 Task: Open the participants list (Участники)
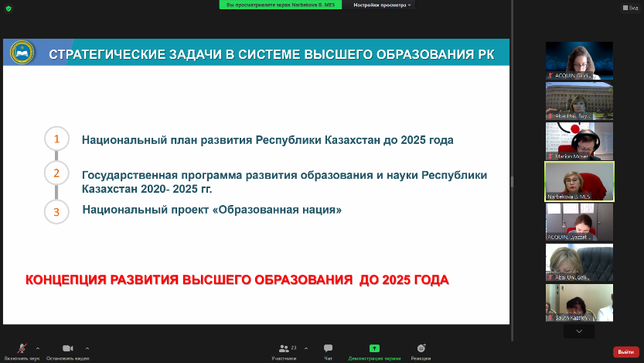point(283,349)
